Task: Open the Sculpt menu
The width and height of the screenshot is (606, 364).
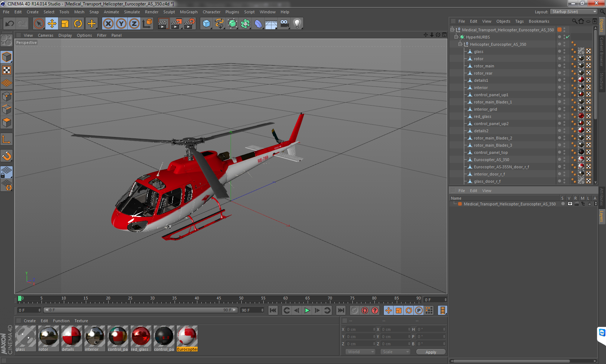Action: point(169,12)
